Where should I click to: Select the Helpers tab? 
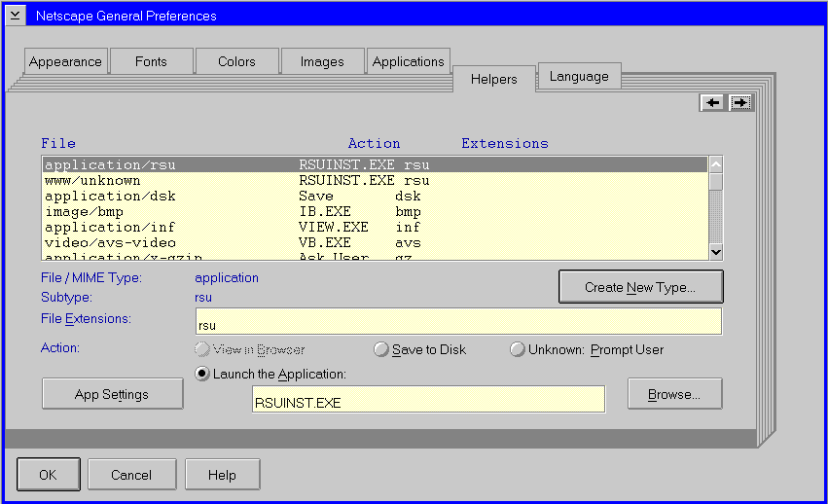coord(493,79)
